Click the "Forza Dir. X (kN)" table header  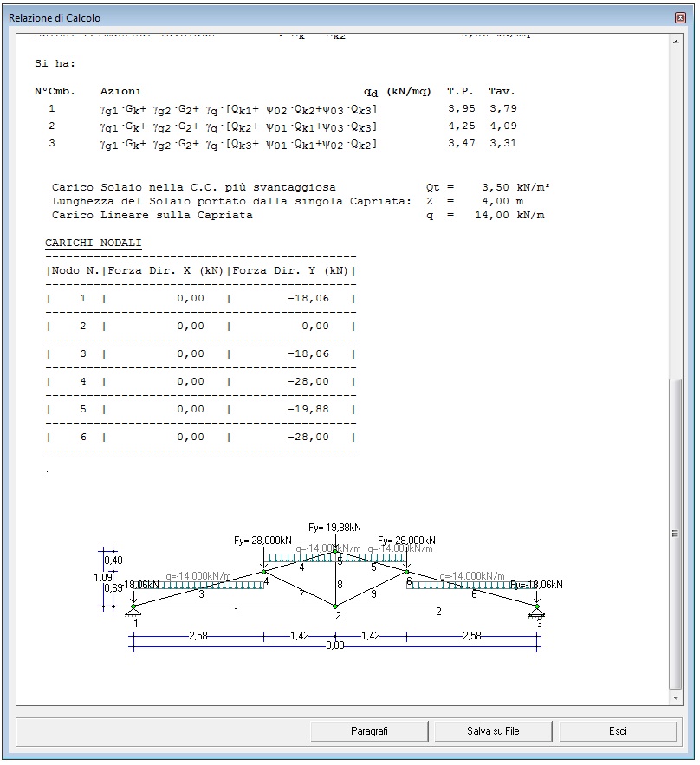pyautogui.click(x=165, y=270)
